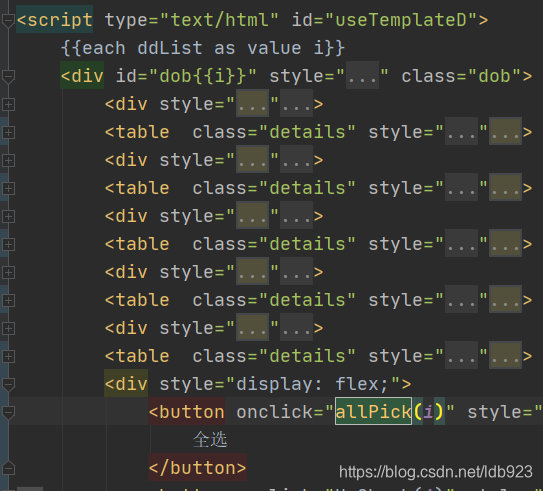Click the i argument inside allPick parentheses
The image size is (543, 491).
coord(428,412)
